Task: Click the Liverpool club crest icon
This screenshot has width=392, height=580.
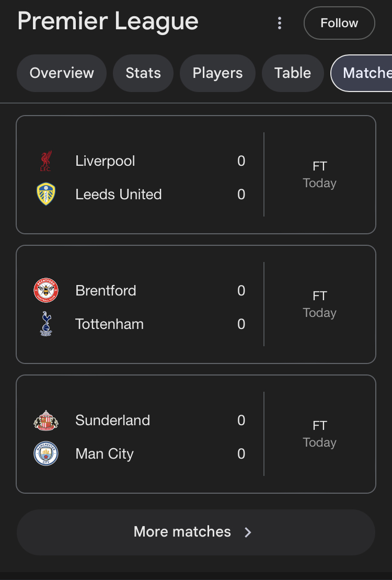Action: pos(46,161)
